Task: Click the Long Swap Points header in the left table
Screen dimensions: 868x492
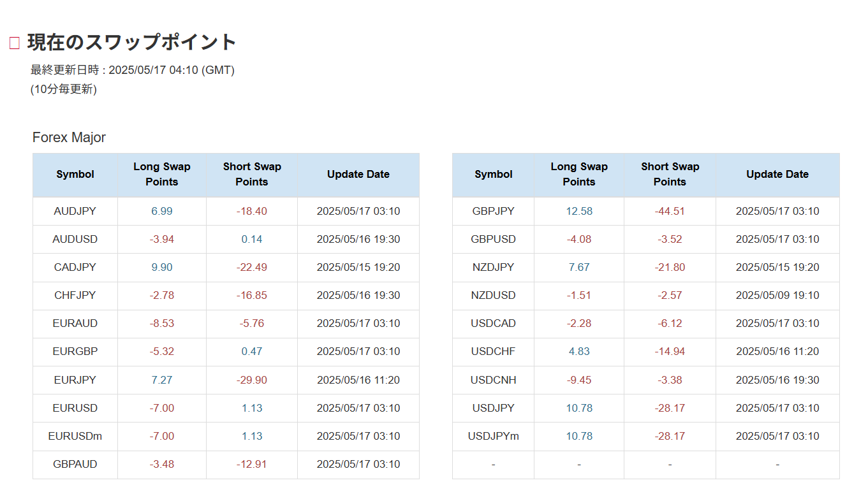Action: [x=162, y=175]
